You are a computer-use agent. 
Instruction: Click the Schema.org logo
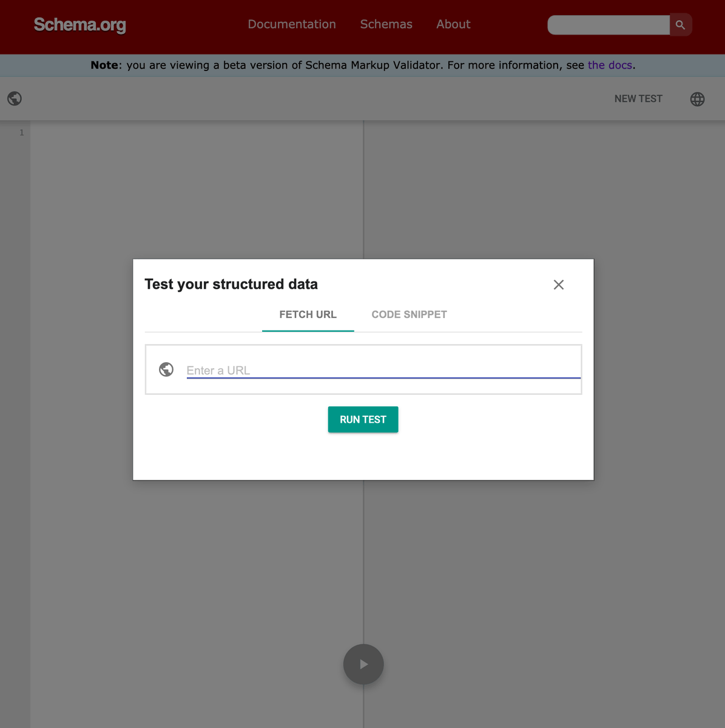click(x=80, y=25)
